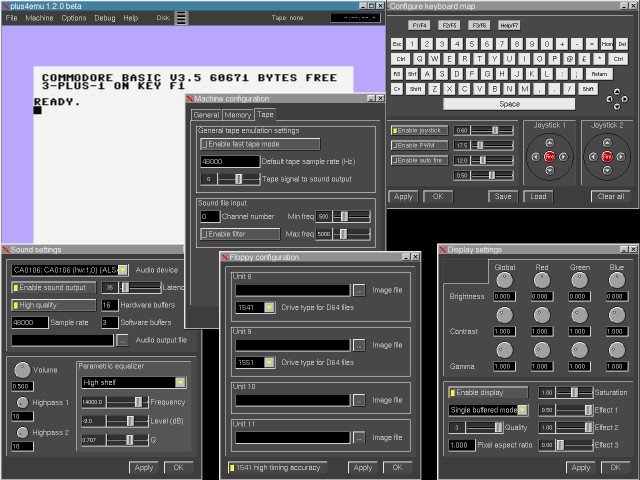The image size is (640, 480).
Task: Open the Audio device dropdown
Action: [123, 270]
